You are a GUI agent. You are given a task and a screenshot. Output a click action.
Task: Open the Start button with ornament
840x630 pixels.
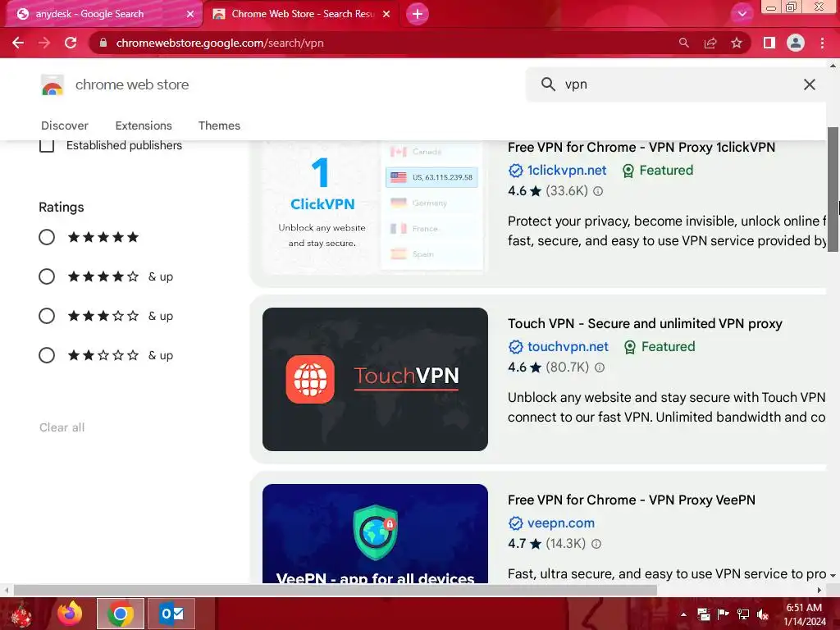point(21,614)
